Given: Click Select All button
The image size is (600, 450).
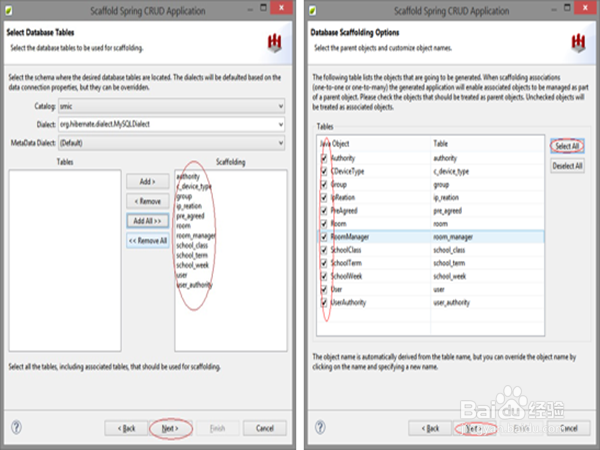Looking at the screenshot, I should (567, 146).
